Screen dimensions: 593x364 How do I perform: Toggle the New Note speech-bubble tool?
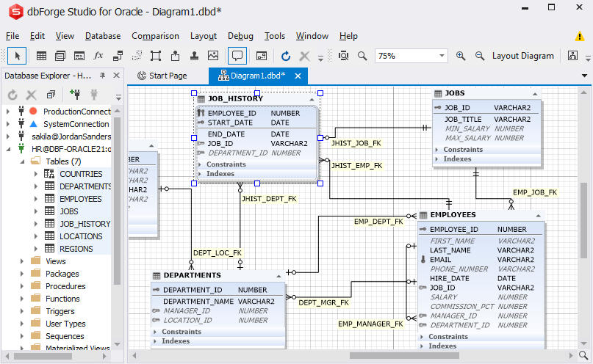[x=237, y=57]
